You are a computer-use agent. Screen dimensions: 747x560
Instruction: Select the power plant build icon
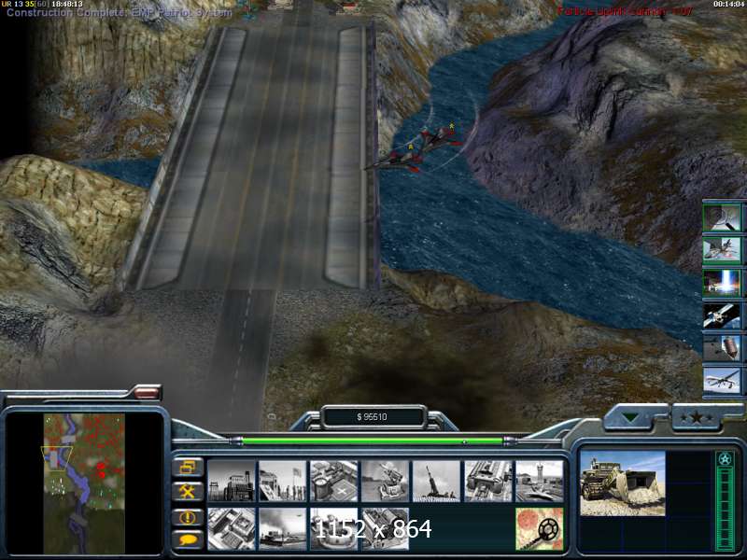point(232,481)
